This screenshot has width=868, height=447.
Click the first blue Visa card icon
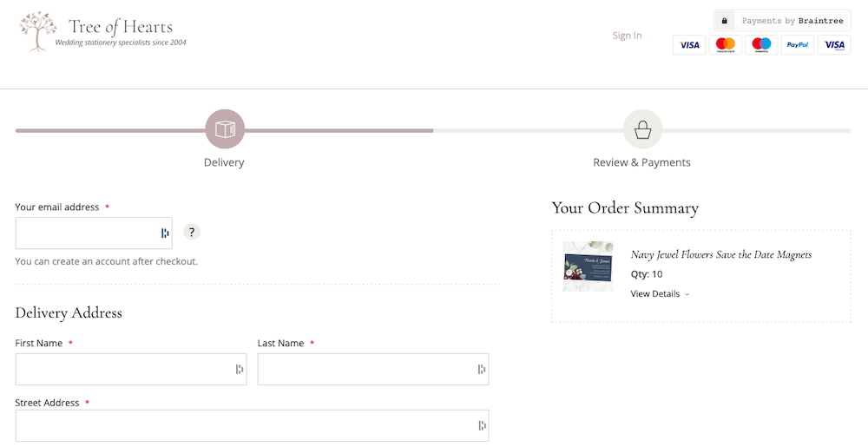pos(689,45)
